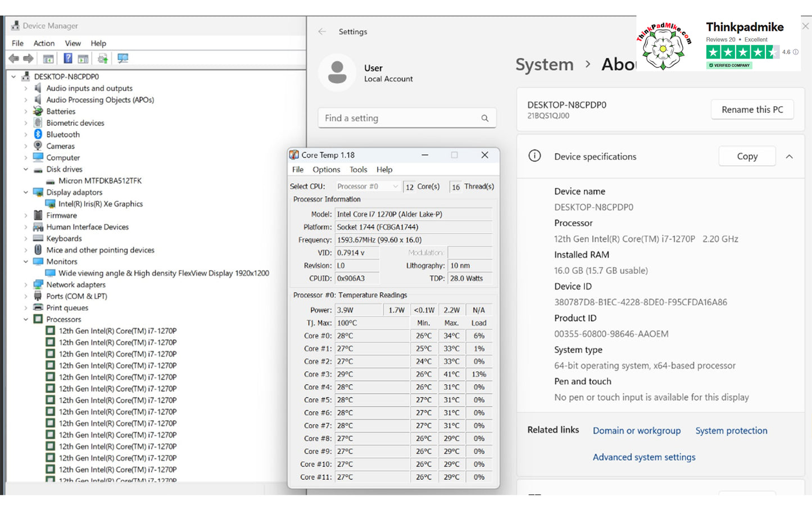This screenshot has height=510, width=812.
Task: Click the Scan for hardware changes toolbar icon
Action: tap(123, 58)
